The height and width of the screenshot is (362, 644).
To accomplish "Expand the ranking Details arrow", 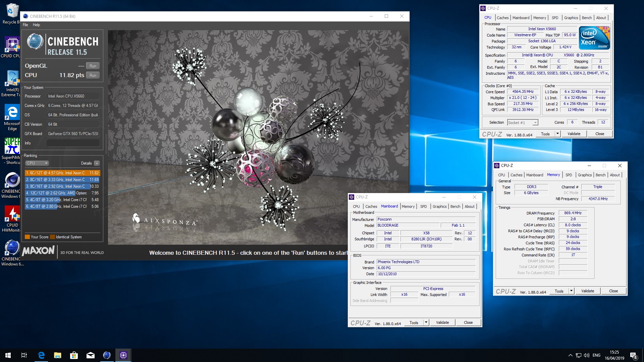I will click(x=97, y=163).
